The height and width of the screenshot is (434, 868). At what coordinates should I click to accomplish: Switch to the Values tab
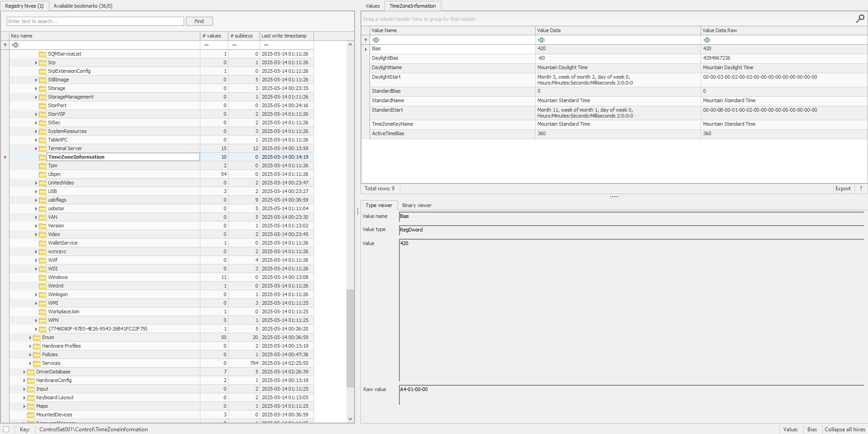(x=372, y=6)
